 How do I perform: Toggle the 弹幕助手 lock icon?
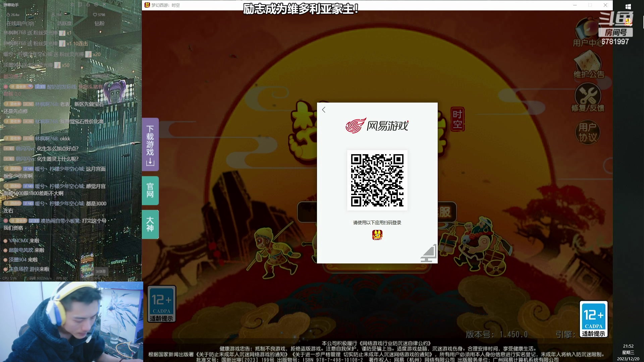(88, 5)
